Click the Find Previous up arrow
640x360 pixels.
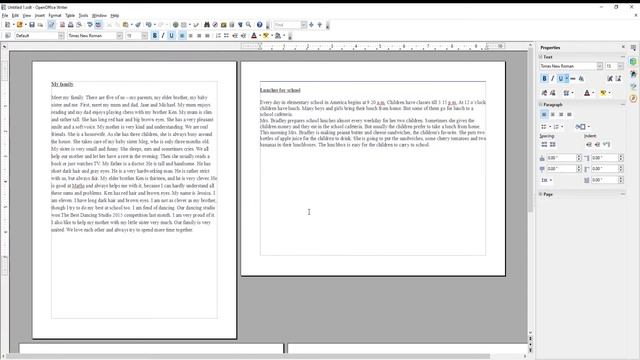[320, 25]
